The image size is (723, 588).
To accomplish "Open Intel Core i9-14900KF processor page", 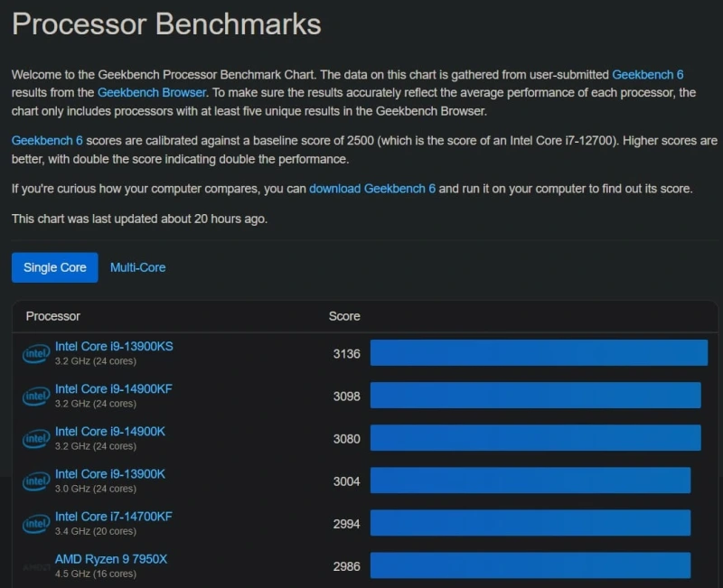I will pos(114,389).
